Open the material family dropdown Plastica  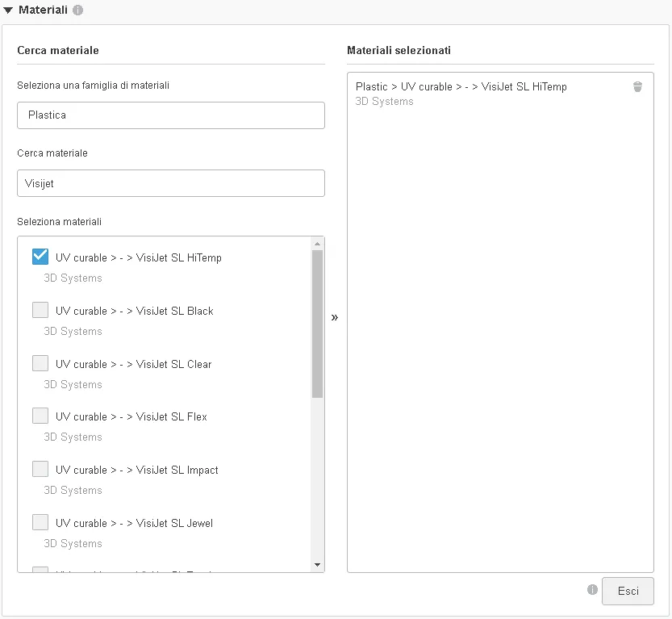point(170,115)
